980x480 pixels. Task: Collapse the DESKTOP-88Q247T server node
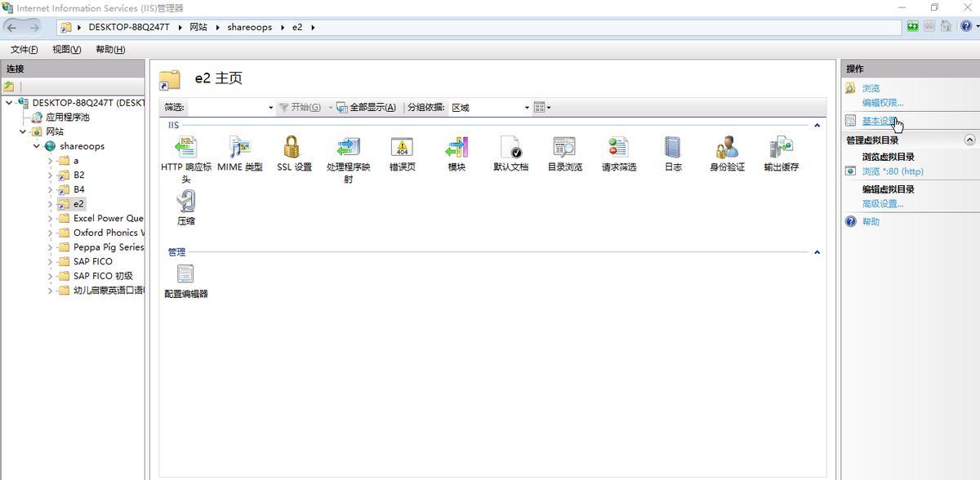coord(8,103)
